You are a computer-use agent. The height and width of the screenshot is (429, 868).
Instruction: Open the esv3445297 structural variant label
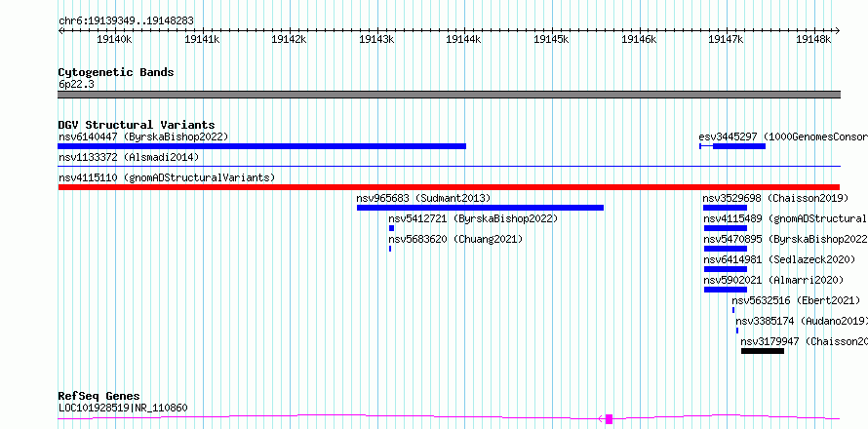[x=783, y=136]
